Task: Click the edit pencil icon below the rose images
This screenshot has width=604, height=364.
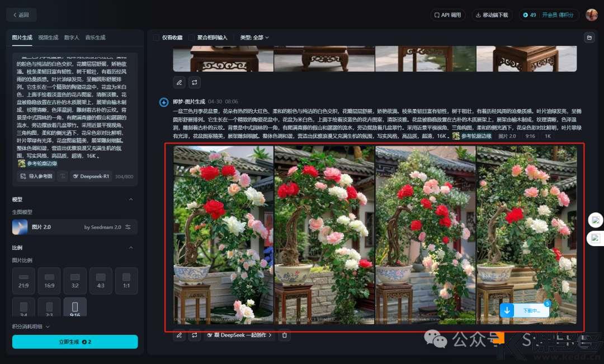Action: coord(179,335)
